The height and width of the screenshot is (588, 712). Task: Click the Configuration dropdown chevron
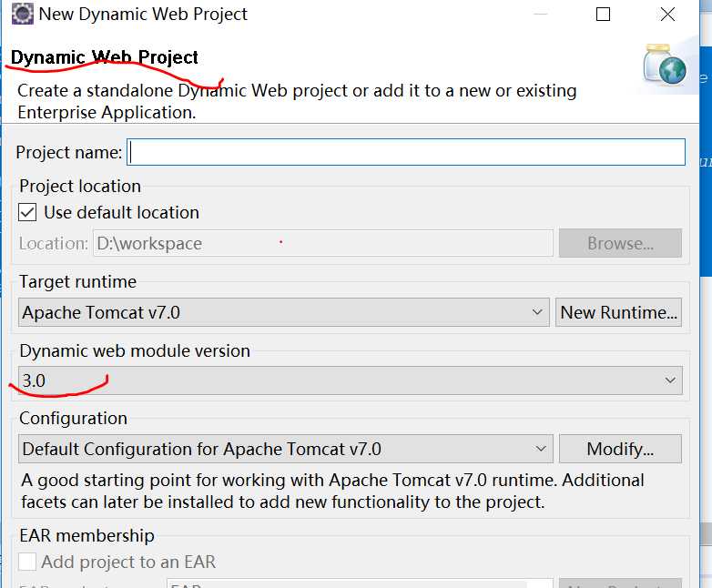(x=540, y=449)
